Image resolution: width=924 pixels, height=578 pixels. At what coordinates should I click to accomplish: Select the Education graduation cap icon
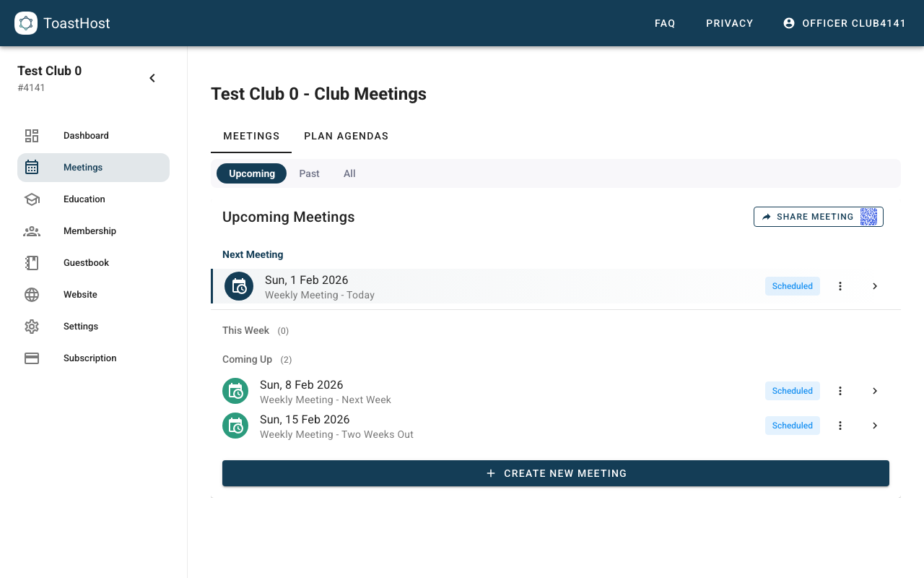click(32, 199)
